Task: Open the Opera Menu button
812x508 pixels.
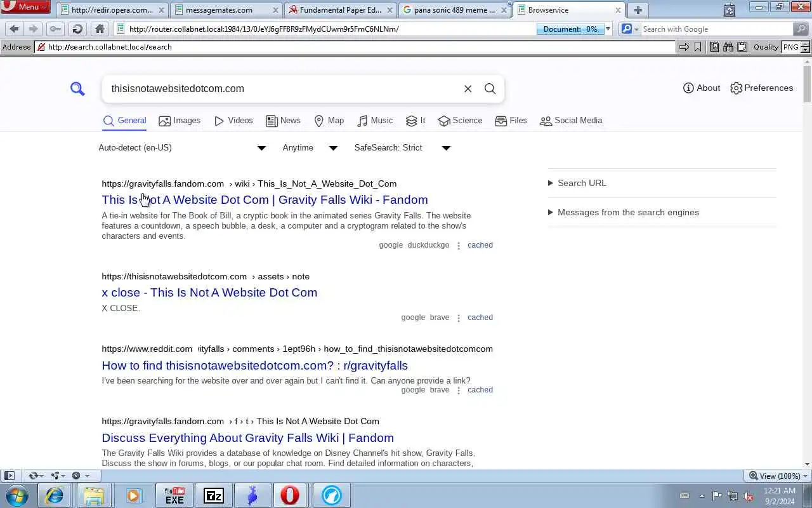Action: (25, 7)
